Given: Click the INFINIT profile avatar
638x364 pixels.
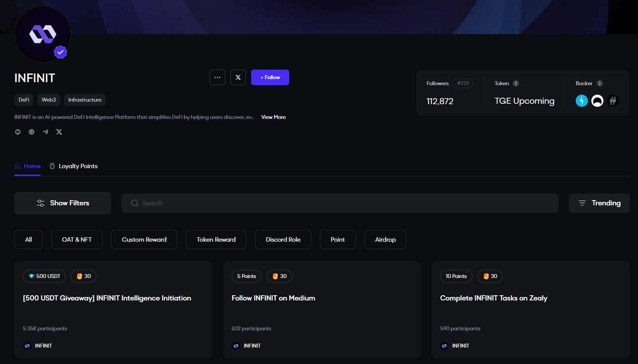Looking at the screenshot, I should pos(42,34).
